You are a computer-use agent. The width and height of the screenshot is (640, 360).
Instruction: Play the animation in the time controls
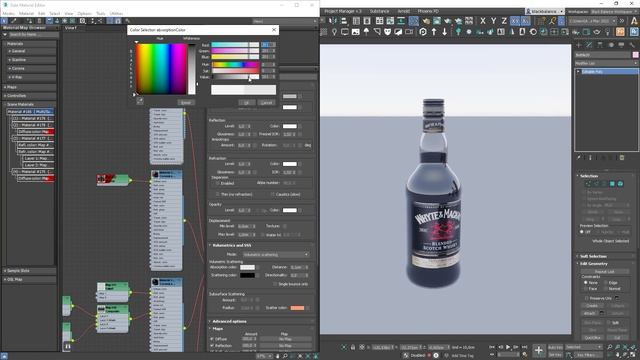508,347
